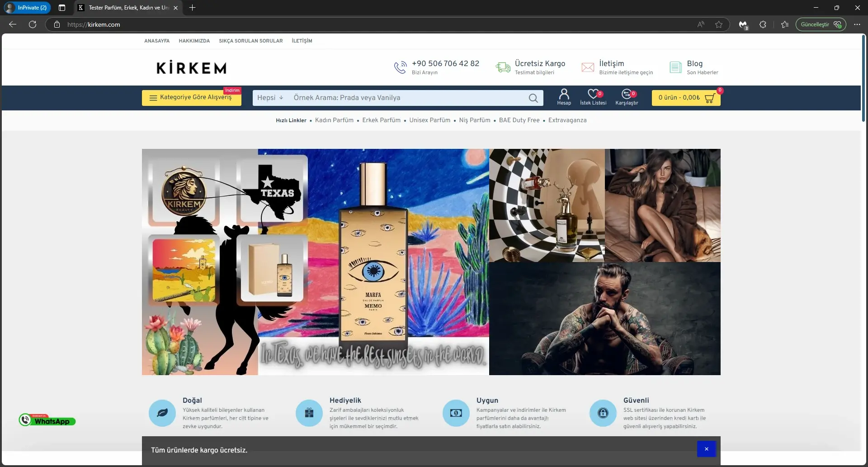868x467 pixels.
Task: Open the İstek Listesi heart icon
Action: click(x=593, y=94)
